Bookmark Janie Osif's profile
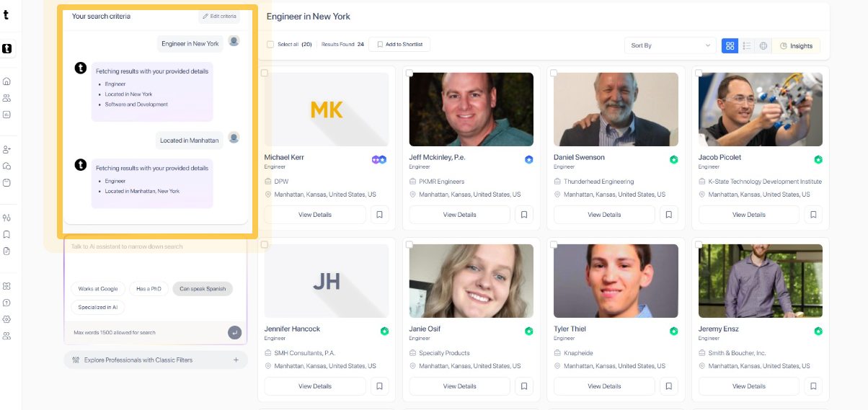Image resolution: width=868 pixels, height=410 pixels. (x=524, y=386)
